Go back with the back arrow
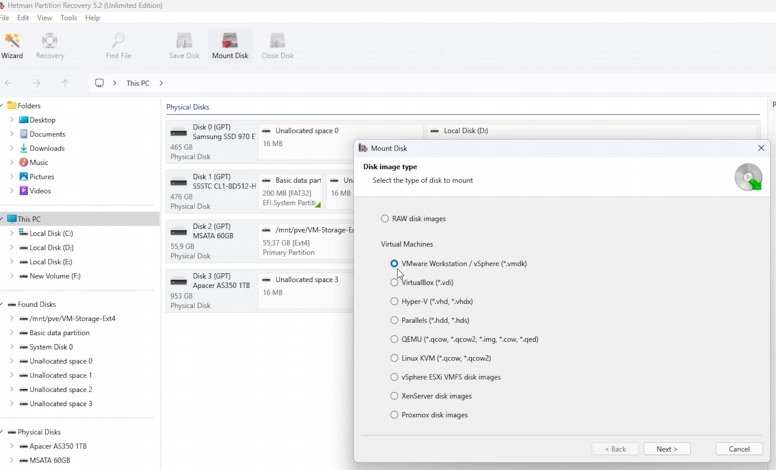Screen dimensions: 776x470 (8, 83)
